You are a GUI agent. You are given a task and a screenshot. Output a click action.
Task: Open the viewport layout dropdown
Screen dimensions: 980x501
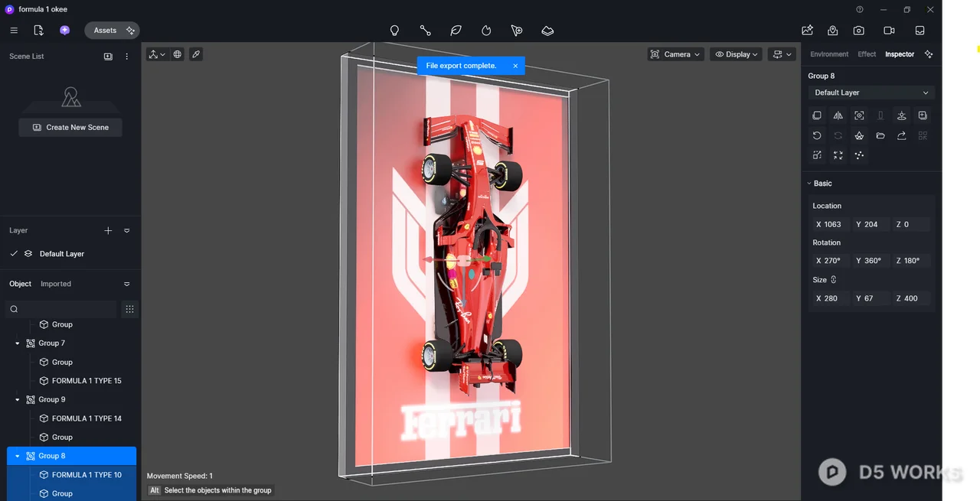click(782, 54)
